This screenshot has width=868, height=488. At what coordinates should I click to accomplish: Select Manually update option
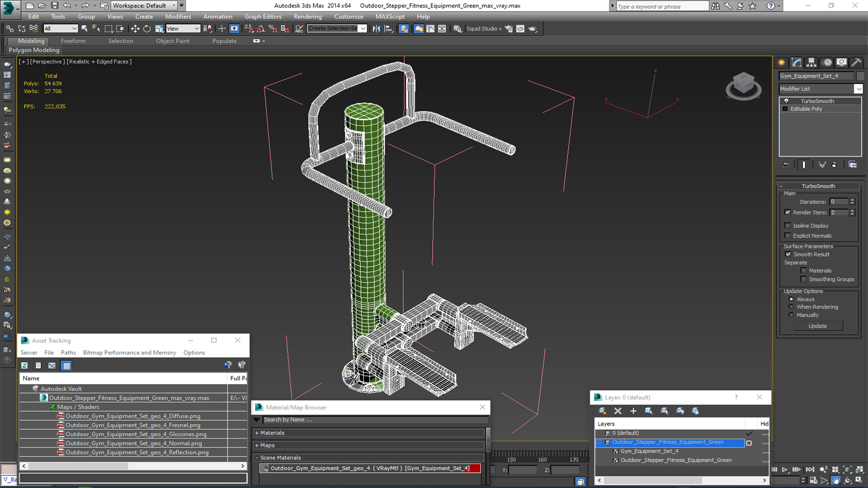pos(791,315)
